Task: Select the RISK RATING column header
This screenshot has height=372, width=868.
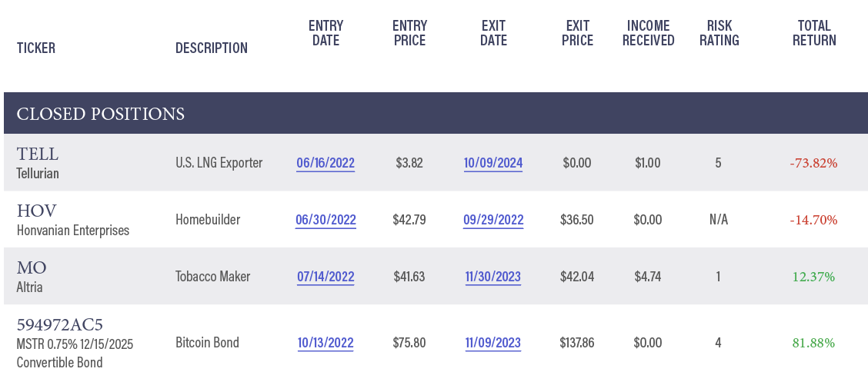Action: [719, 33]
